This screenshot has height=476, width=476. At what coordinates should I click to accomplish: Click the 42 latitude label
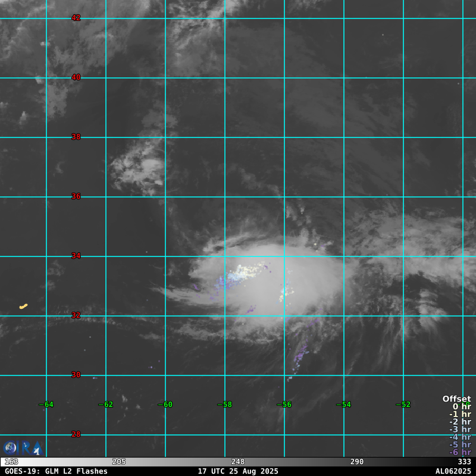click(x=76, y=18)
